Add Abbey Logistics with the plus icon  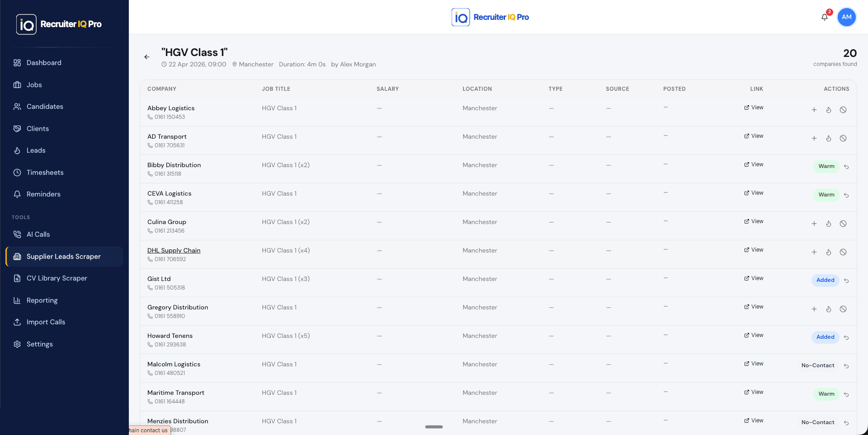(x=814, y=110)
